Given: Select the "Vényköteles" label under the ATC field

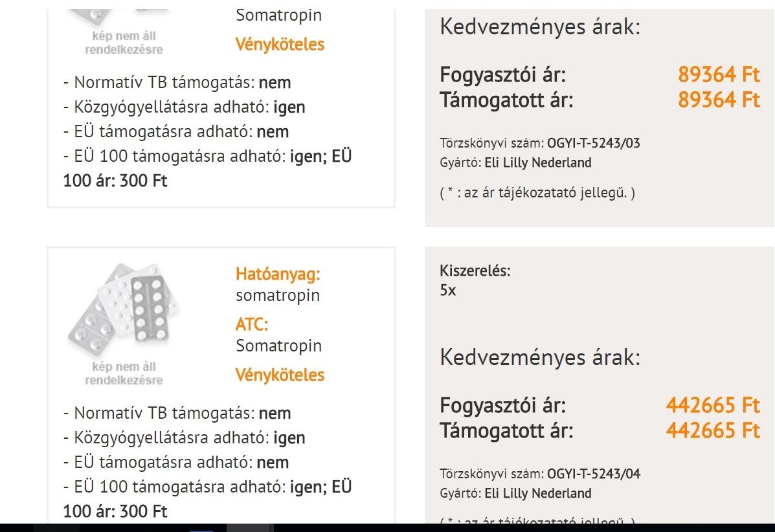Looking at the screenshot, I should pyautogui.click(x=280, y=375).
